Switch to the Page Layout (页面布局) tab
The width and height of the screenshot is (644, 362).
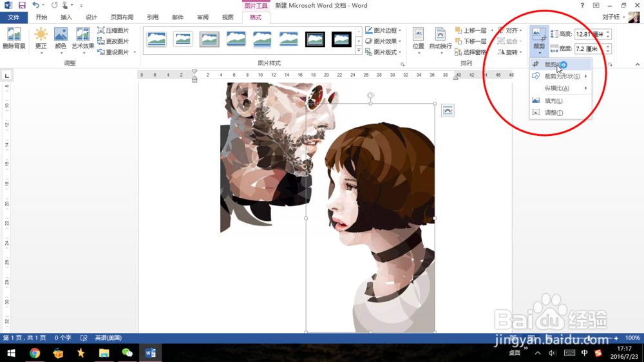[122, 17]
